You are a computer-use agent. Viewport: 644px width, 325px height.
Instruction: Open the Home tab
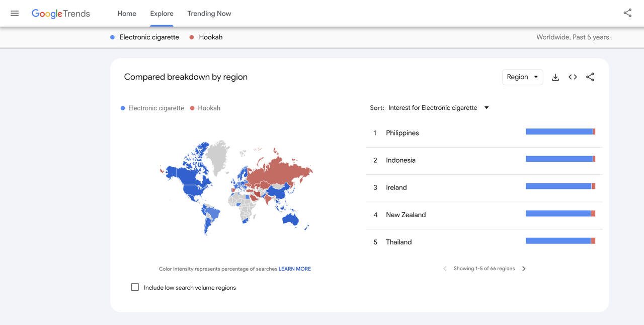click(x=127, y=14)
